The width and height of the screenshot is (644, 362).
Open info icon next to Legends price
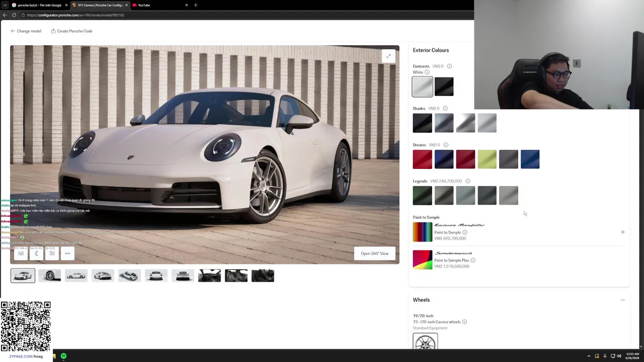point(467,181)
